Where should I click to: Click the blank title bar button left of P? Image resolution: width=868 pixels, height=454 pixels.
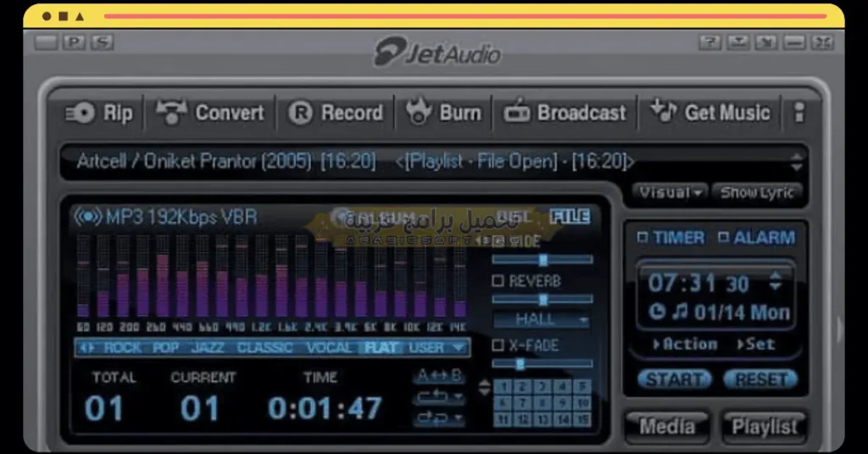(46, 42)
